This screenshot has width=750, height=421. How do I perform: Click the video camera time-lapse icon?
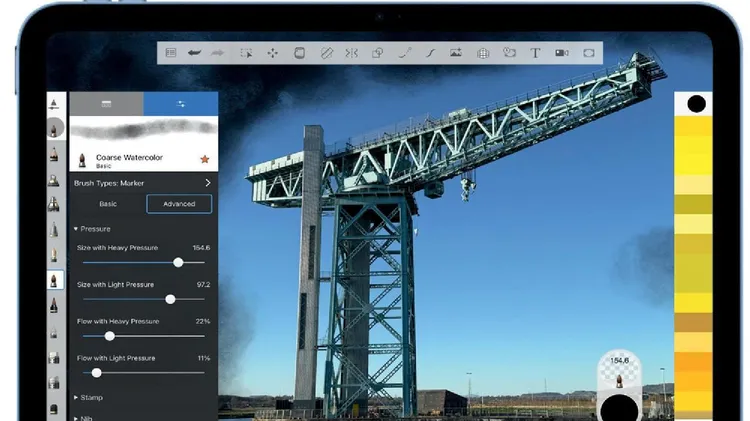point(562,53)
